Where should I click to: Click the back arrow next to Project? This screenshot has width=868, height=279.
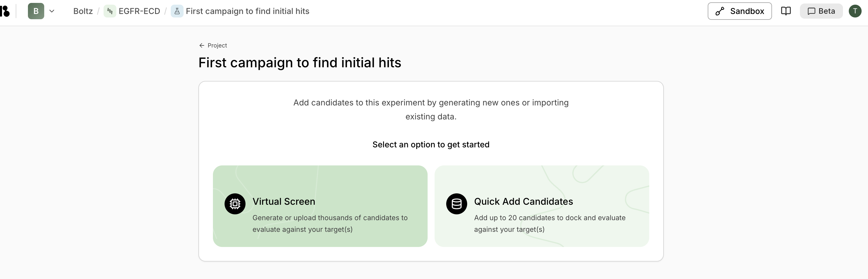(202, 45)
